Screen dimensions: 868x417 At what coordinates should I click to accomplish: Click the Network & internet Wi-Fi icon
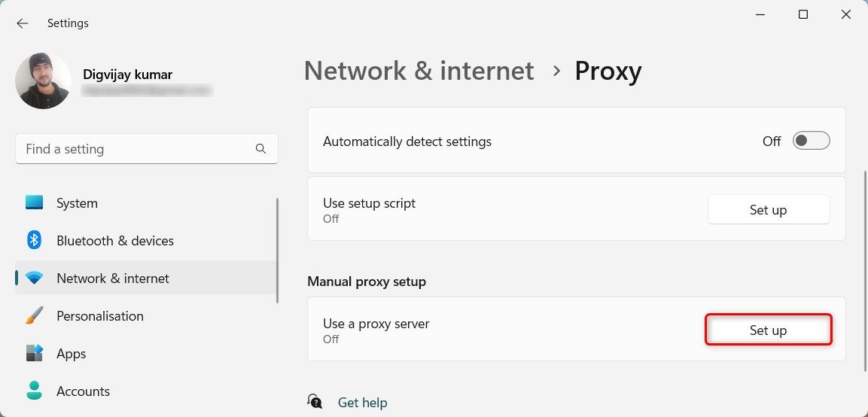tap(35, 279)
